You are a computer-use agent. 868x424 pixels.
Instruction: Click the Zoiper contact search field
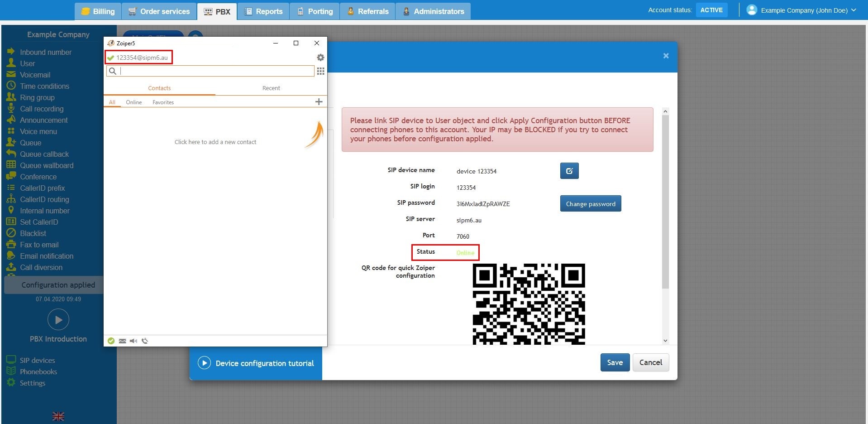(216, 71)
